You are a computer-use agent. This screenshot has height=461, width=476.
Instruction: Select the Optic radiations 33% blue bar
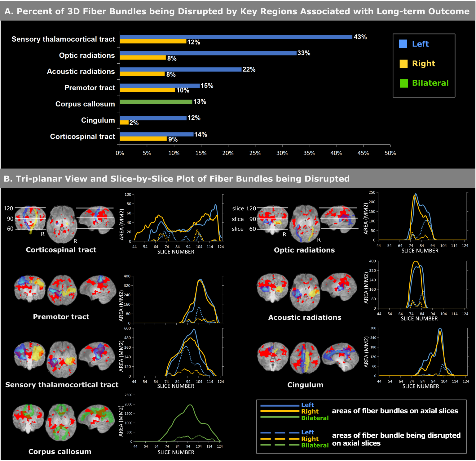(x=208, y=53)
